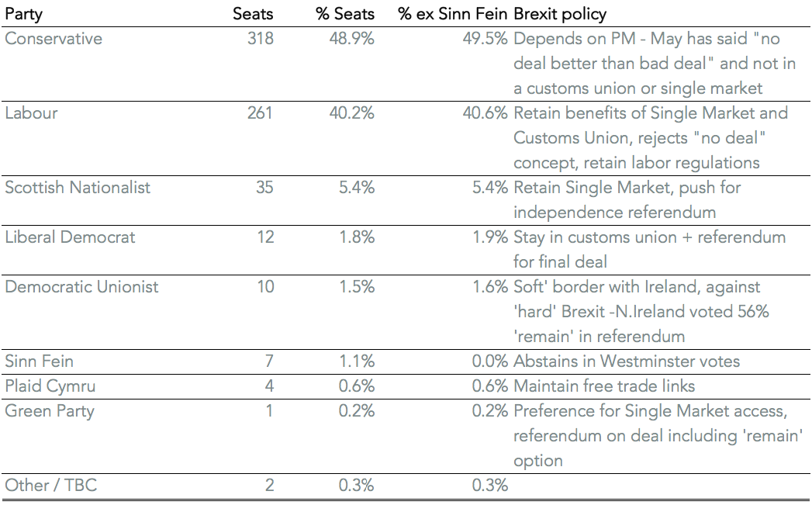Click the Seats column header
Image resolution: width=812 pixels, height=505 pixels.
click(x=253, y=15)
